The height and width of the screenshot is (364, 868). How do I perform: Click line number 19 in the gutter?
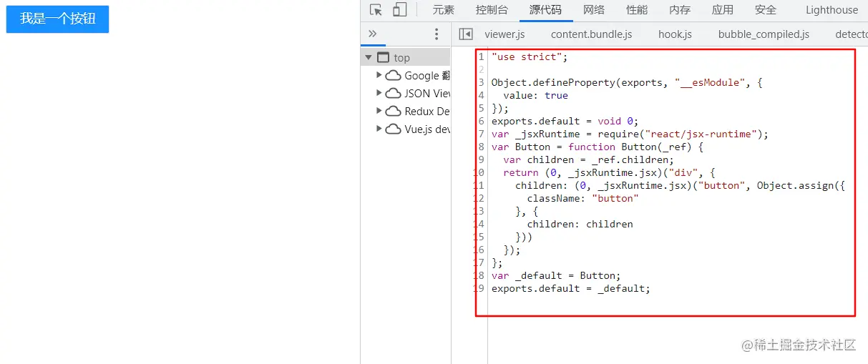click(x=479, y=288)
